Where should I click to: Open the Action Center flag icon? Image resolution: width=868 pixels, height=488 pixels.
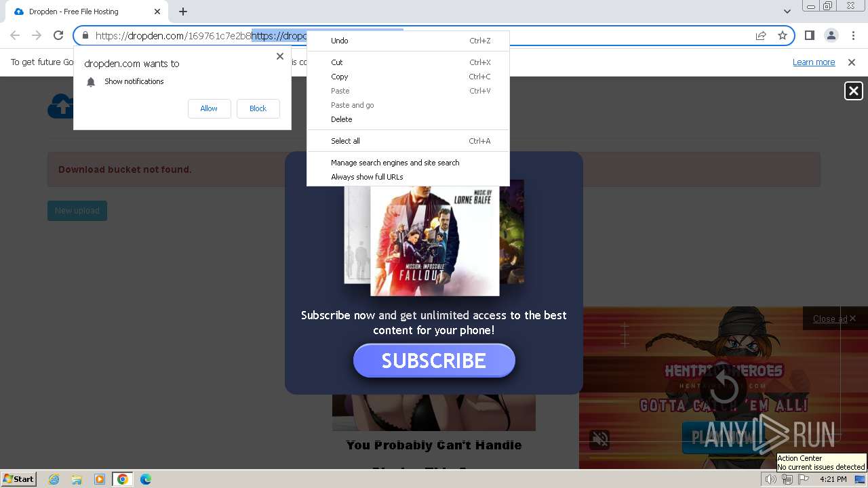(804, 479)
